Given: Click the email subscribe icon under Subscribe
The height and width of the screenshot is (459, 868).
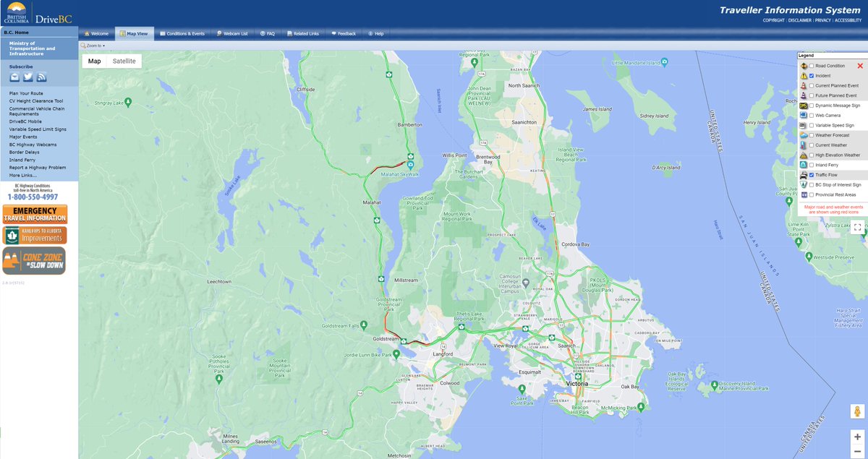Looking at the screenshot, I should [13, 76].
